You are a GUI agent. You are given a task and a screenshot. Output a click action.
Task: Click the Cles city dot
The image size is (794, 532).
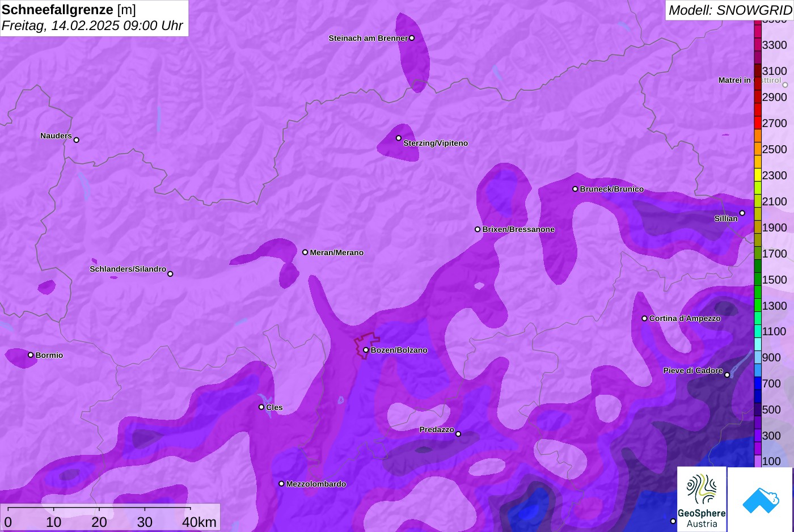[261, 407]
